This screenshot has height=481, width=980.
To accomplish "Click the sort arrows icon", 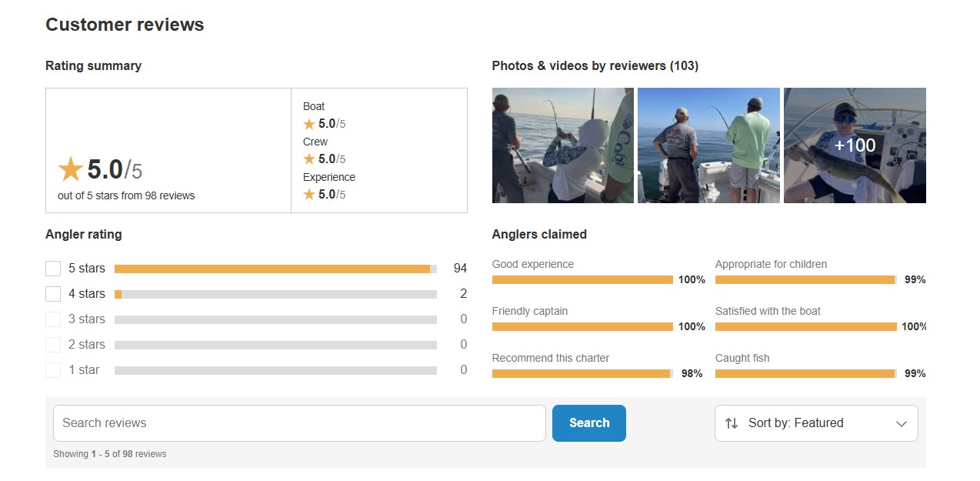I will pyautogui.click(x=732, y=423).
